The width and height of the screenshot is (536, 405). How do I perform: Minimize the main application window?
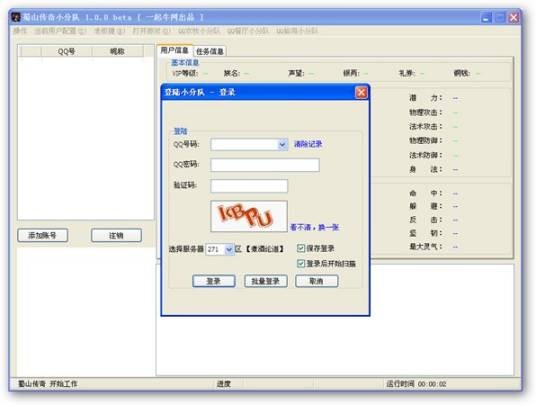(486, 17)
